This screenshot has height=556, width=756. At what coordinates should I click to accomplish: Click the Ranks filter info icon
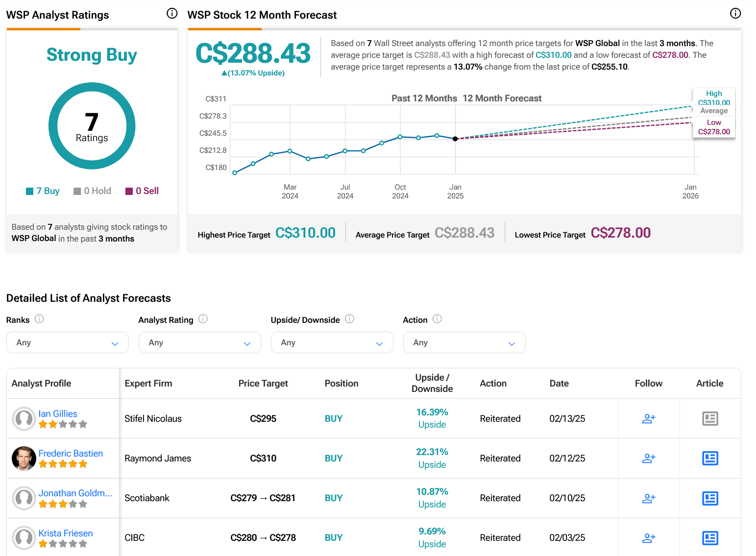(x=40, y=319)
